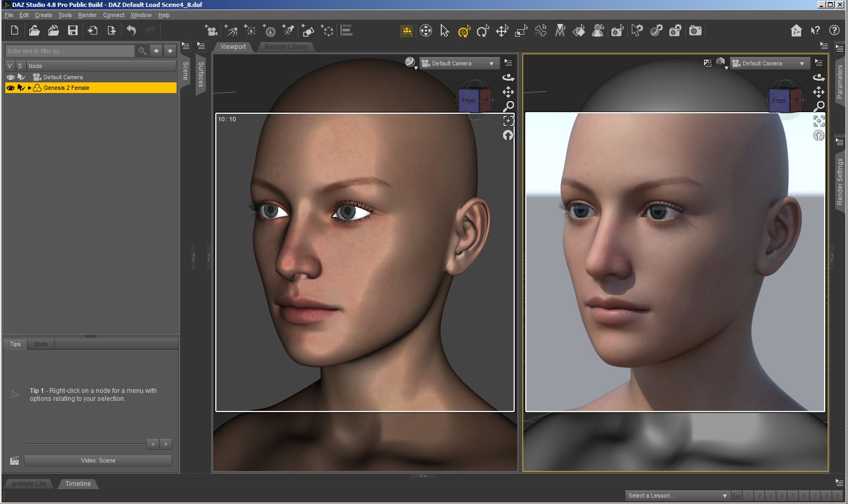Reset the left viewport camera view
The image size is (848, 504).
[508, 136]
